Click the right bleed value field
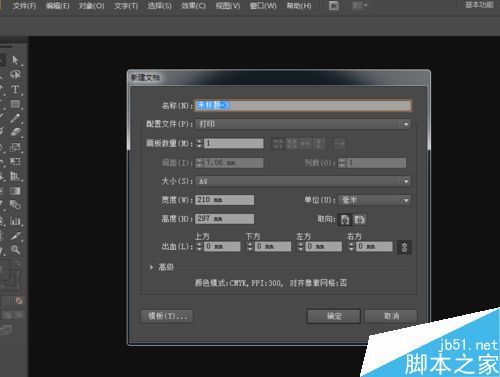Viewport: 500px width, 377px height. coord(374,247)
